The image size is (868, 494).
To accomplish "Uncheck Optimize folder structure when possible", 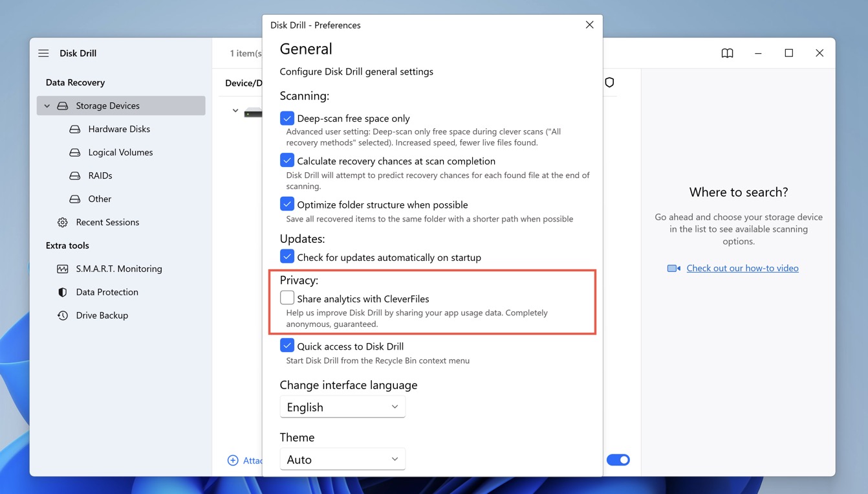I will (287, 204).
